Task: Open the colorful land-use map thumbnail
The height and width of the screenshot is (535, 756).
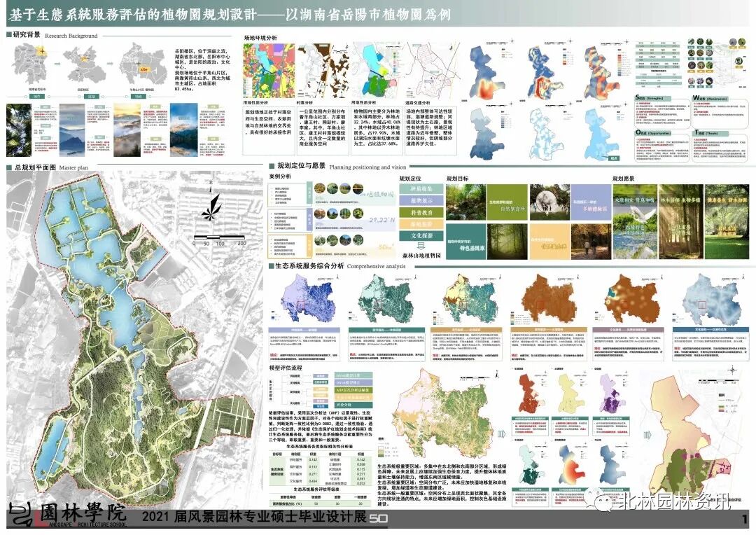Action: [269, 71]
